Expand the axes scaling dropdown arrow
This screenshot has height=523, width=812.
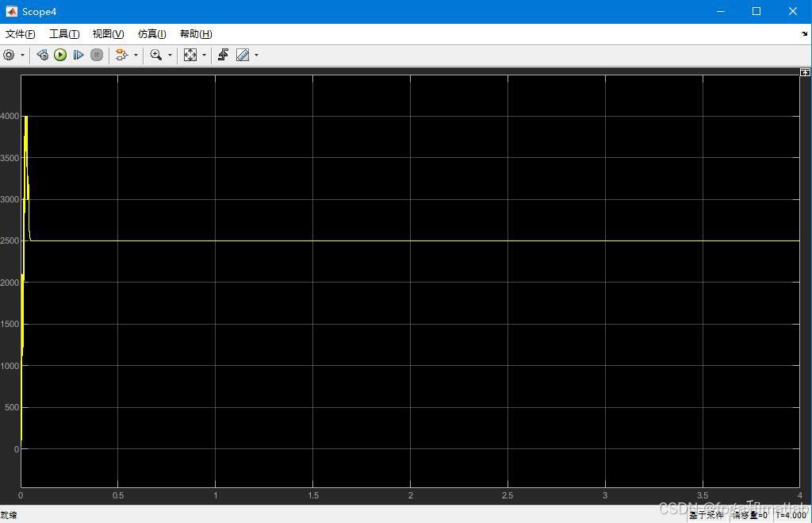pos(204,55)
